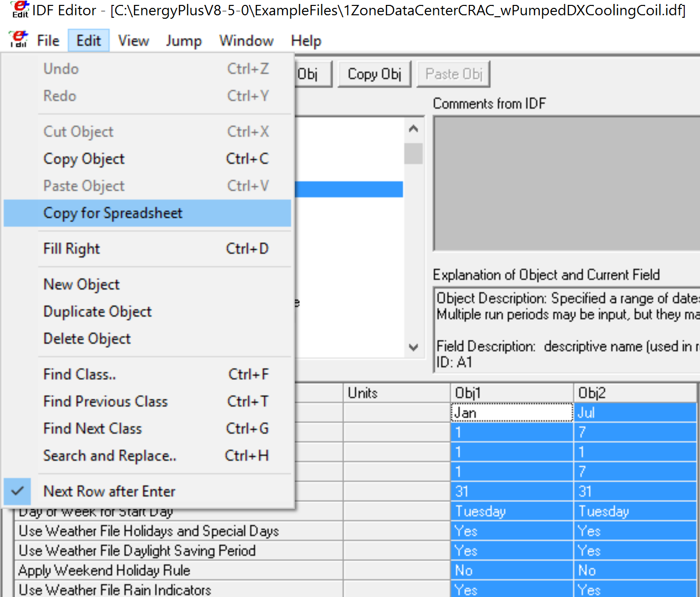
Task: Click the Explanation of Object description box
Action: pos(567,330)
